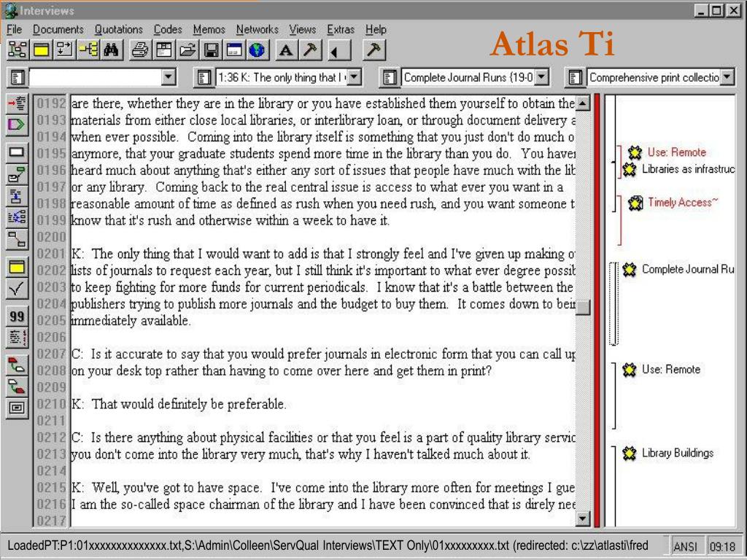Click the 99 quotation icon in sidebar

[17, 316]
